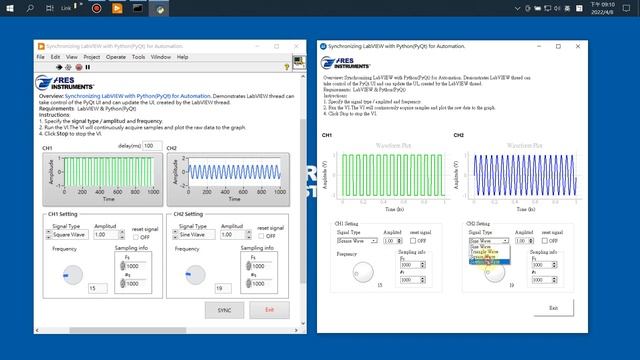Open the Tools menu
This screenshot has width=640, height=360.
click(x=138, y=57)
